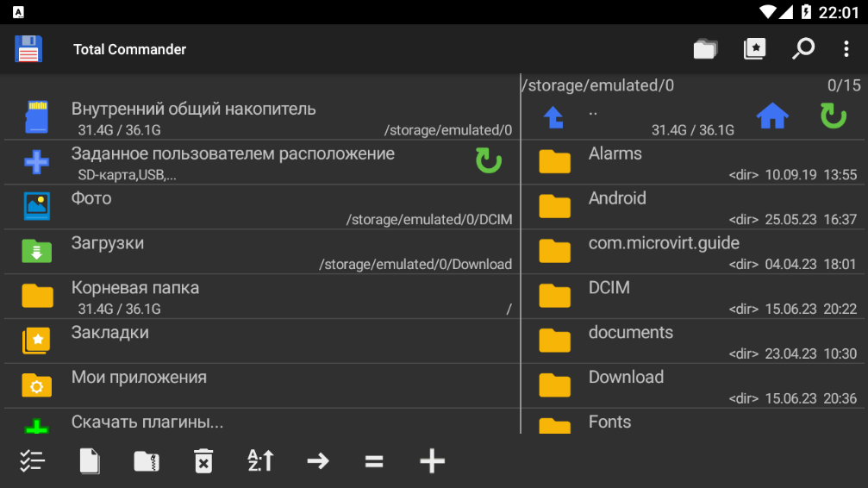Tap the SD-карта,USB,... subtitle

pyautogui.click(x=128, y=175)
